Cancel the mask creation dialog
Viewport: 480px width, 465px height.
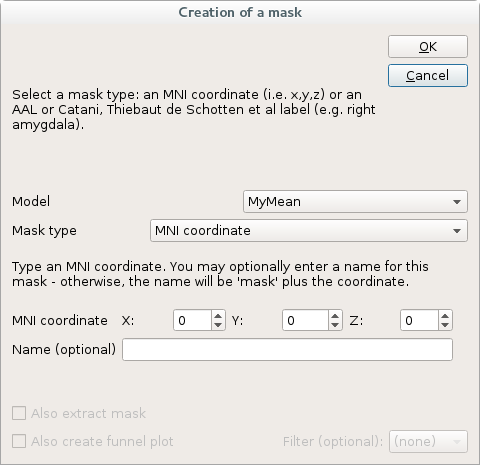click(x=428, y=75)
